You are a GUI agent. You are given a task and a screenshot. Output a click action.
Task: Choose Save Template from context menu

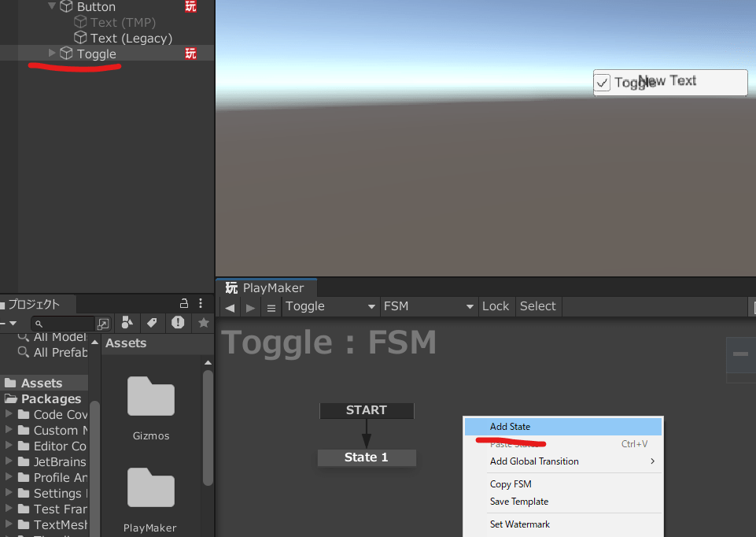[519, 502]
